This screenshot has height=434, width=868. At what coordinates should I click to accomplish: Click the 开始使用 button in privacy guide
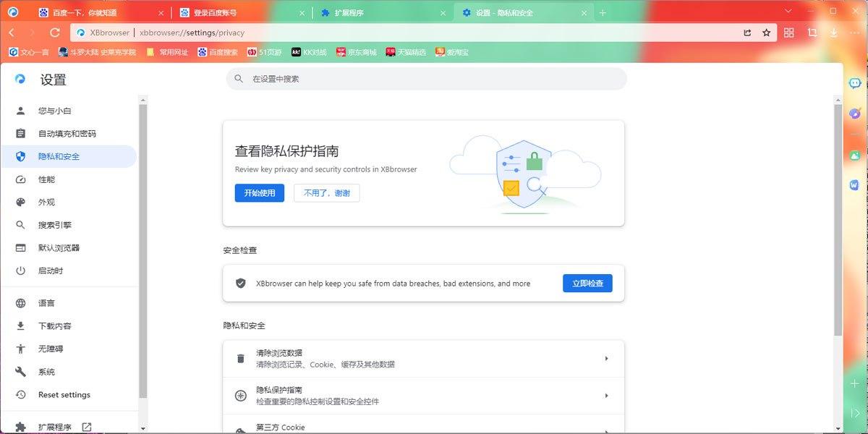(x=259, y=193)
